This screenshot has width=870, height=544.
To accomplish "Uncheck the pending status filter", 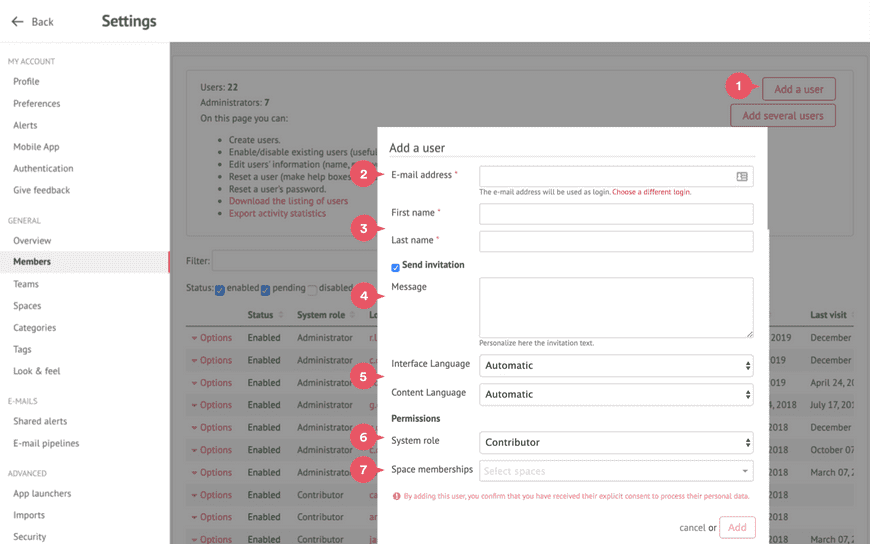I will (x=265, y=290).
